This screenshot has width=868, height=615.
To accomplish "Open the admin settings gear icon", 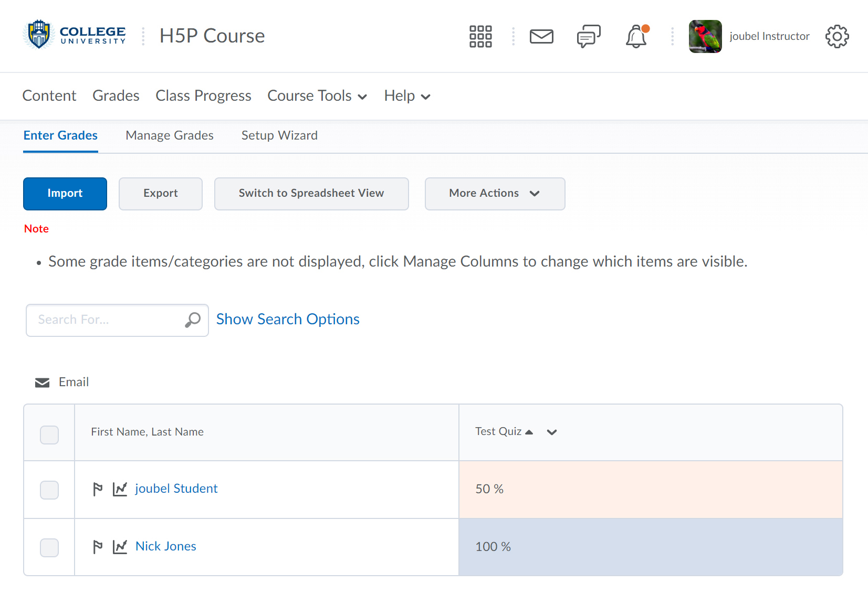I will tap(836, 36).
